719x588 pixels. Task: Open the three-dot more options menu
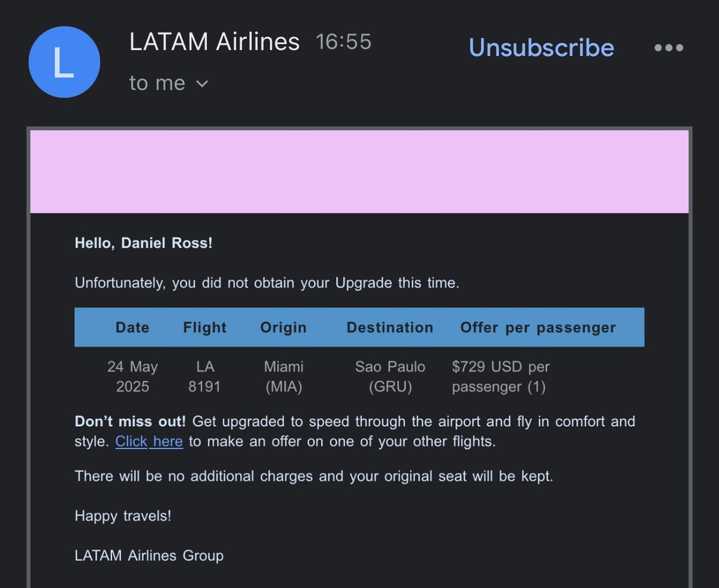click(x=668, y=47)
